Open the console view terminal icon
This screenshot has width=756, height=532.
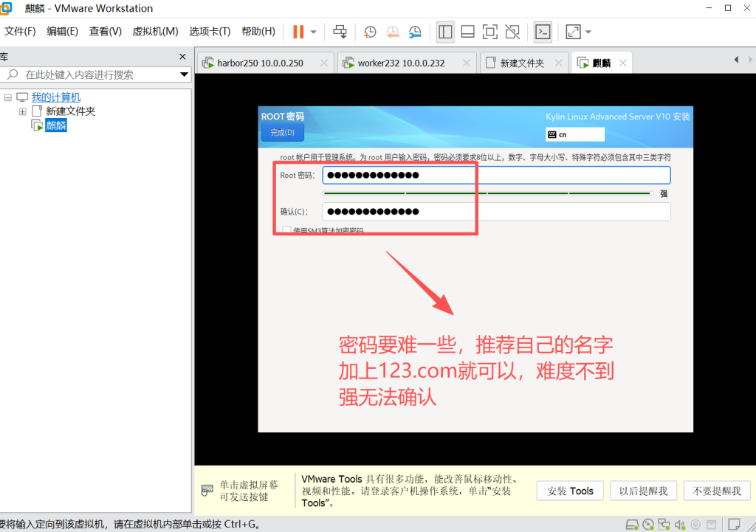[x=543, y=32]
